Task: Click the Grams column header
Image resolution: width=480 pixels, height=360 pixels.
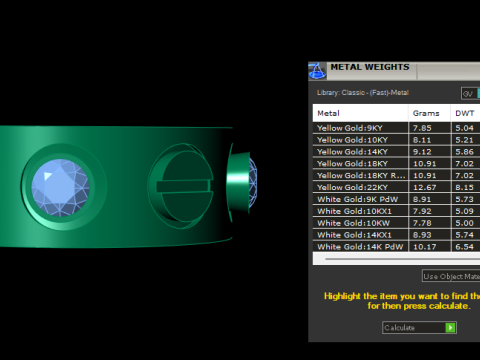Action: [429, 113]
